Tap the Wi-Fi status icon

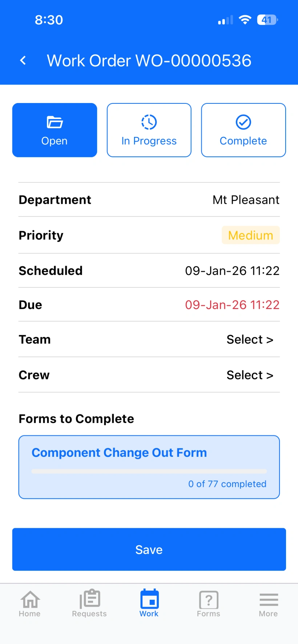(245, 20)
